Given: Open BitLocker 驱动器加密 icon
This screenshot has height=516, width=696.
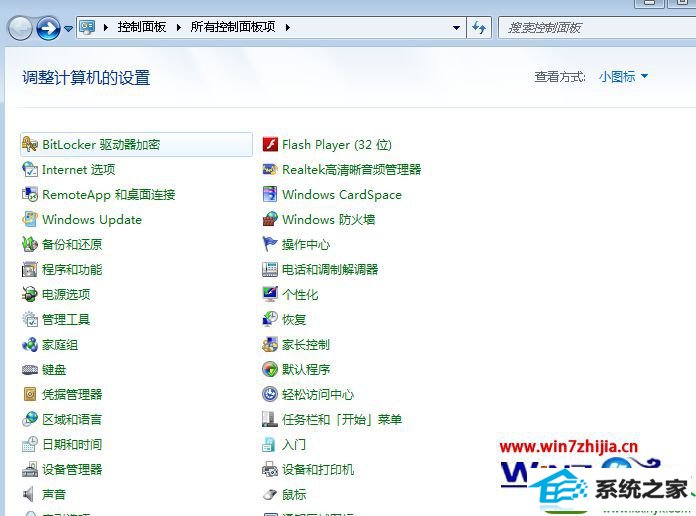Looking at the screenshot, I should [30, 144].
